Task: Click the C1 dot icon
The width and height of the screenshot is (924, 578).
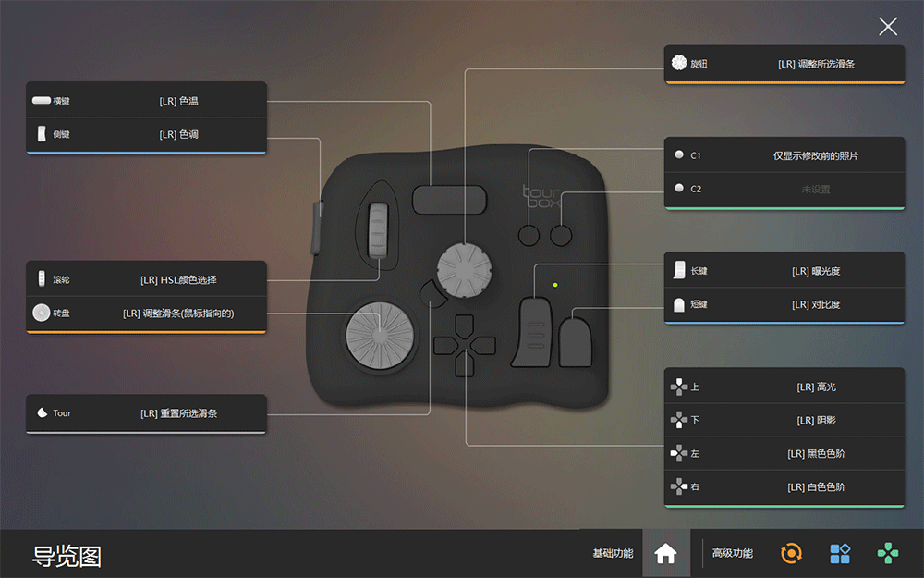Action: [x=679, y=154]
